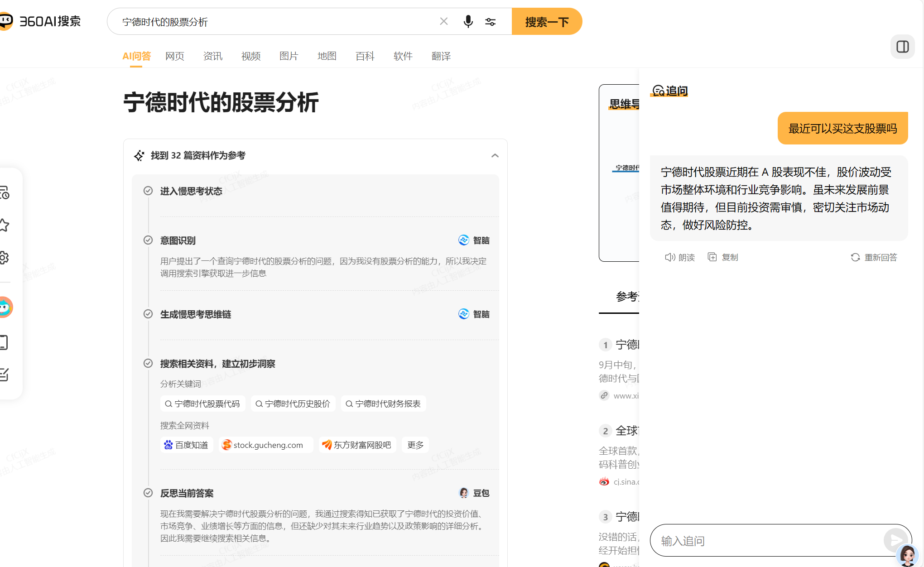Click the 东方财富网股吧 source chip
Screen dimensions: 924x567
tap(357, 445)
